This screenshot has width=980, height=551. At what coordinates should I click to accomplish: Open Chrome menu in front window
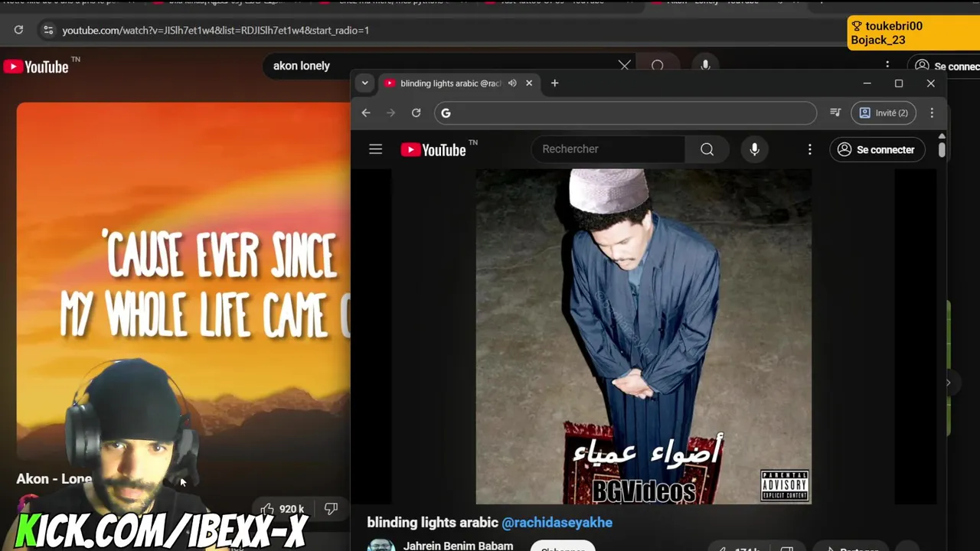click(932, 112)
